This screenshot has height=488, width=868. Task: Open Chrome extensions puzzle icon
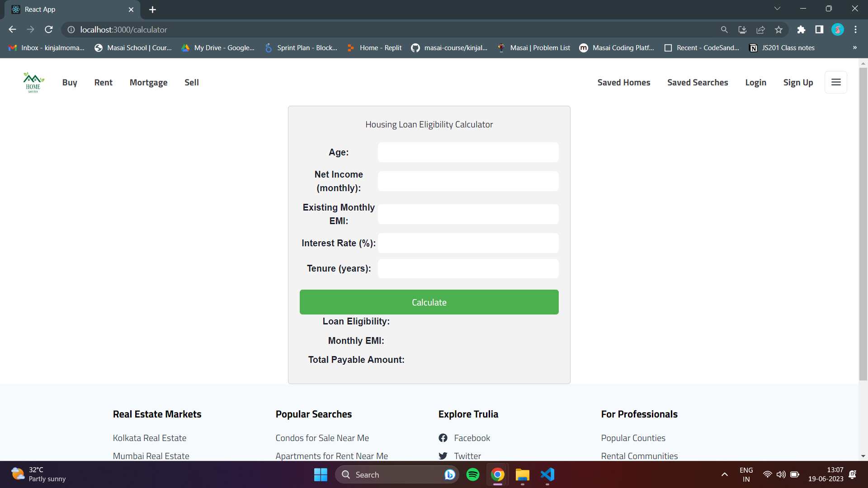801,30
